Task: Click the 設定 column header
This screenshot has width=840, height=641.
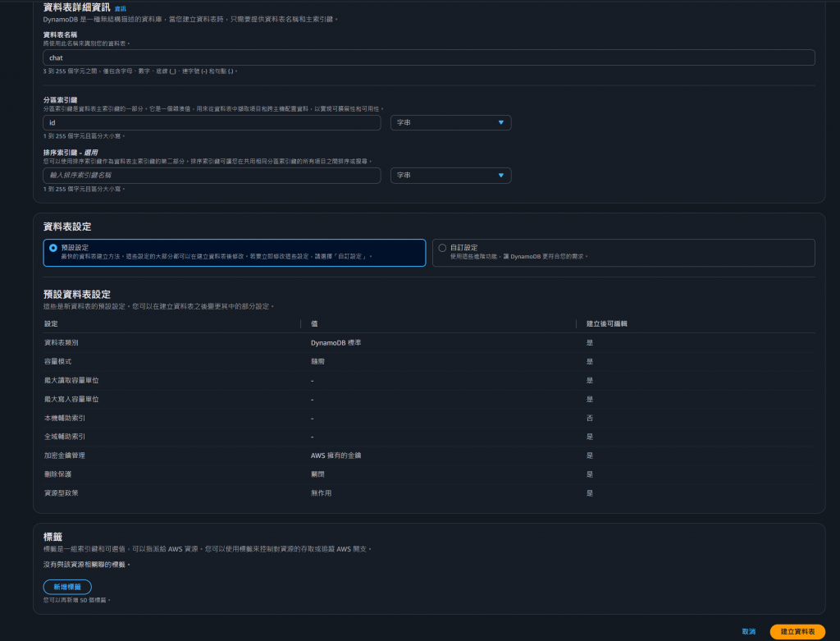Action: coord(51,323)
